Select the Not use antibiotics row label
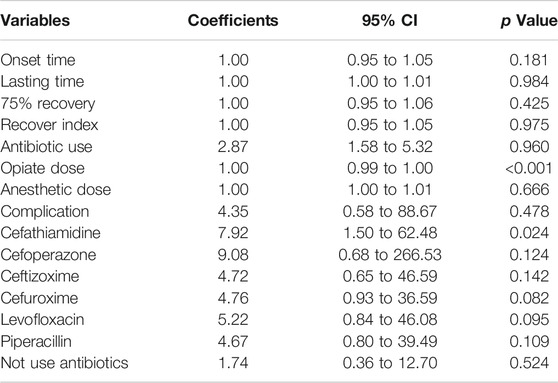 (x=64, y=363)
